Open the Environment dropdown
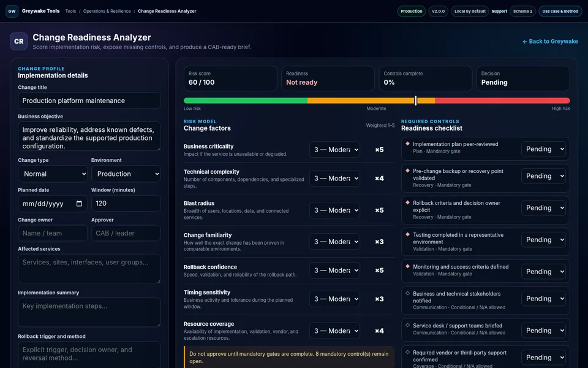The height and width of the screenshot is (368, 588). [126, 174]
